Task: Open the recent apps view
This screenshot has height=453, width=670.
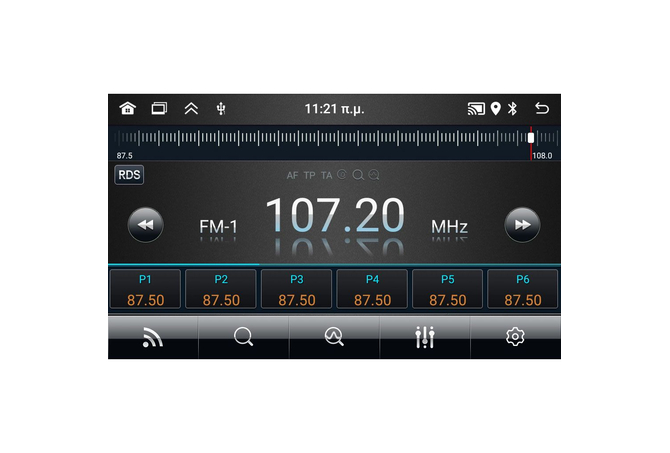Action: [x=159, y=108]
